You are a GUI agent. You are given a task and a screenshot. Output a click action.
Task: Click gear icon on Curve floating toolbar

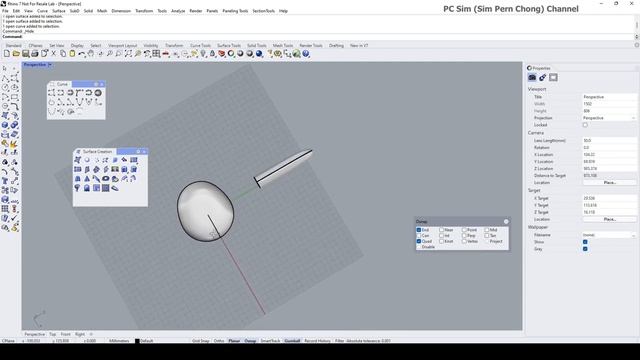click(96, 84)
